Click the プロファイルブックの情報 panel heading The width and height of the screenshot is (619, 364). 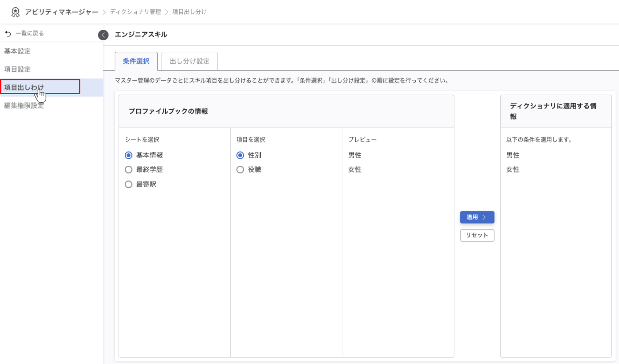tap(168, 111)
